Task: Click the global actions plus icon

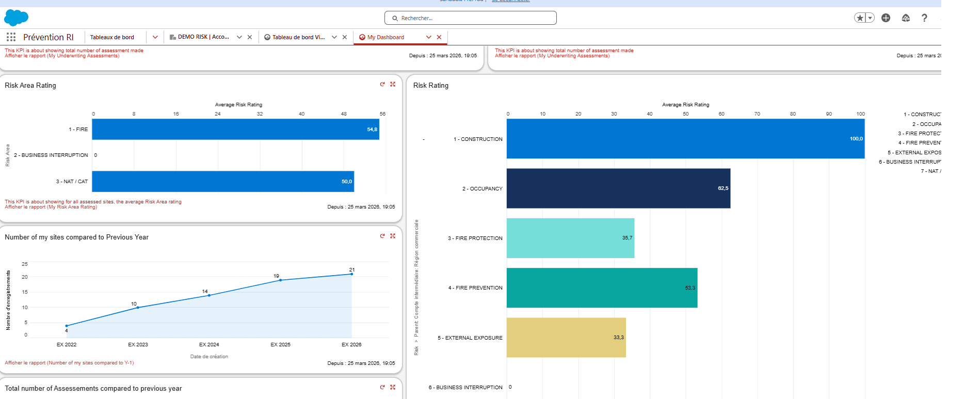Action: (x=886, y=18)
